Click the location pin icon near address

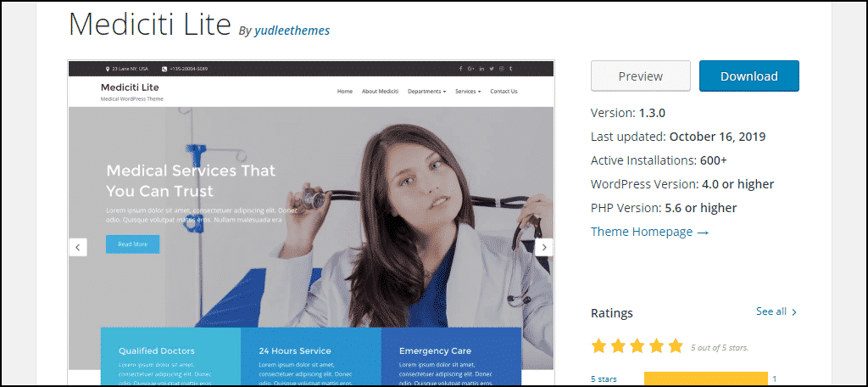[x=108, y=69]
